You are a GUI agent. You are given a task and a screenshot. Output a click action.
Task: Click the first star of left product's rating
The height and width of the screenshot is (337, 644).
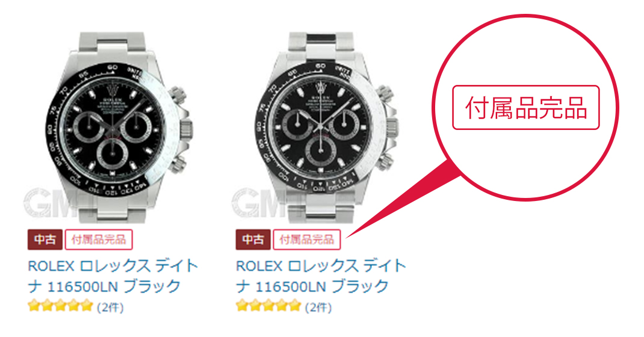click(34, 306)
